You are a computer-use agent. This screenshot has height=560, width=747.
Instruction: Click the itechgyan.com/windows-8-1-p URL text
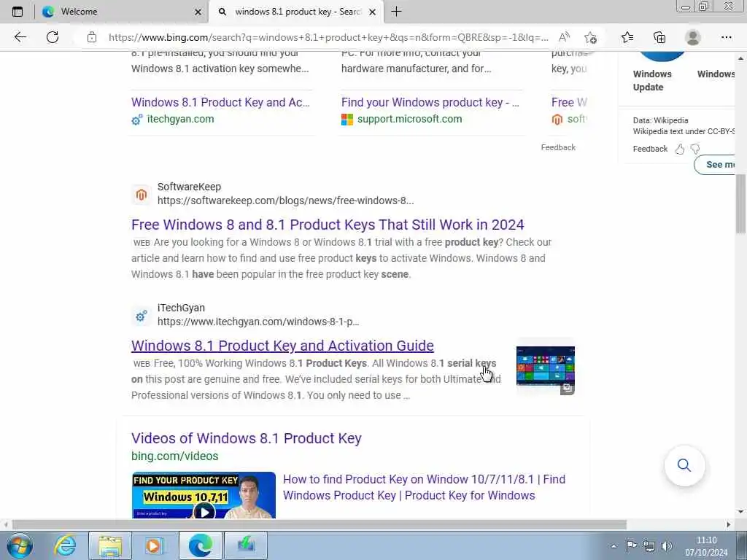click(258, 322)
